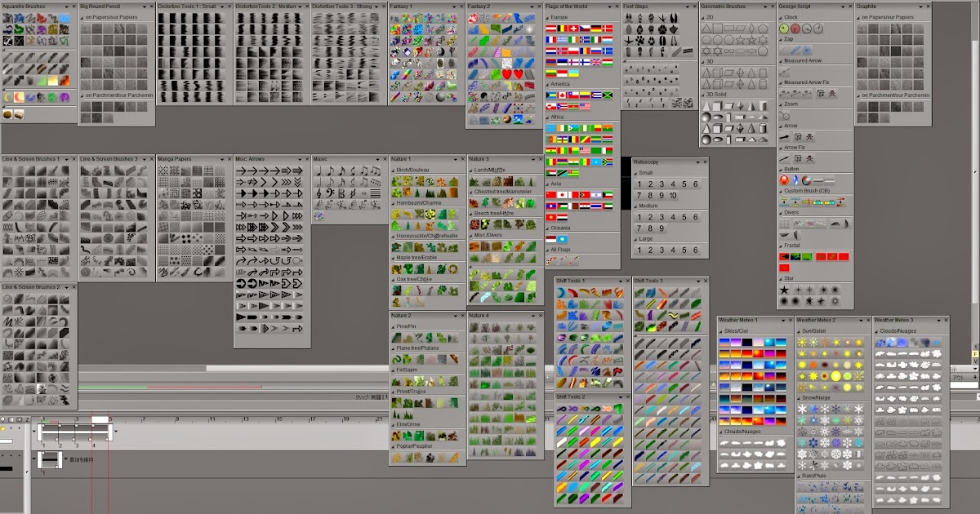
Task: Open the Misc. Arrows panel menu arrow
Action: (x=300, y=160)
